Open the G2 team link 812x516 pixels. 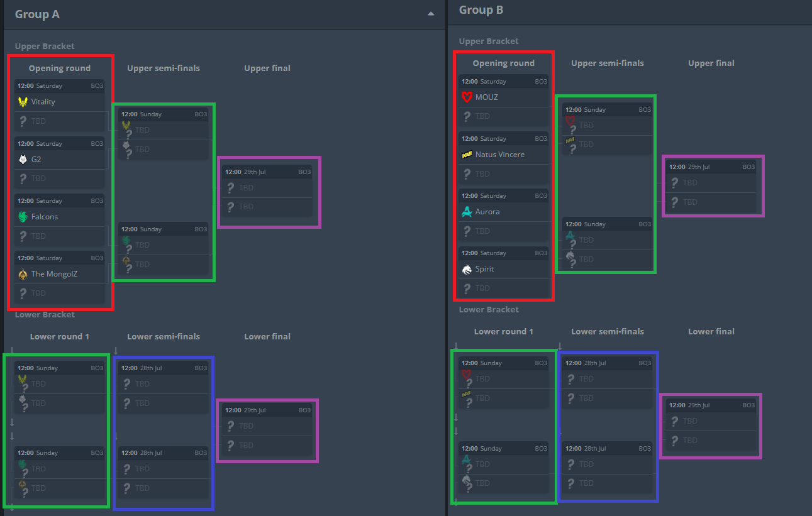pyautogui.click(x=36, y=159)
